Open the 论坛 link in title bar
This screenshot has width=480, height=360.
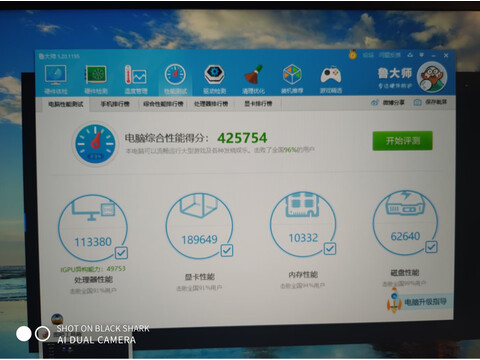click(x=368, y=55)
